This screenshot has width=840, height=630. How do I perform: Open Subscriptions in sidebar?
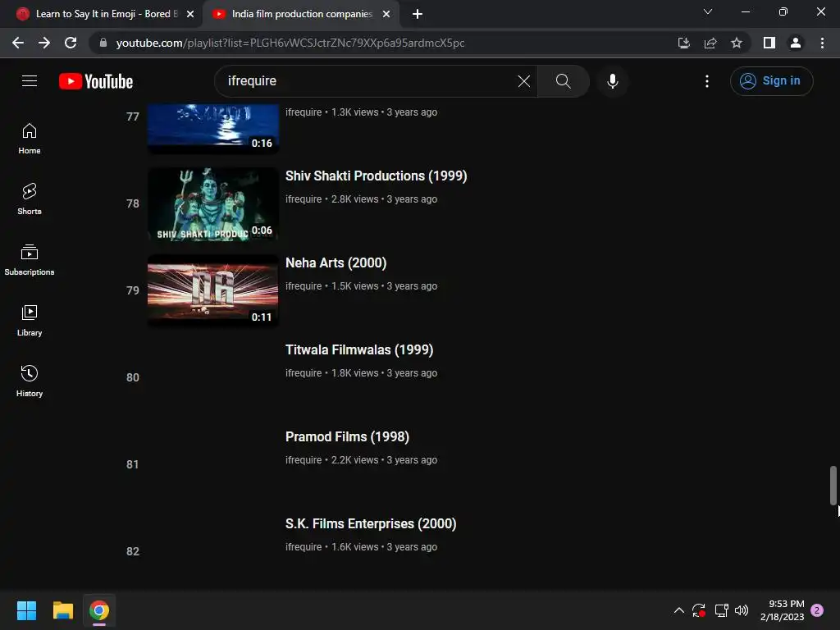pyautogui.click(x=30, y=260)
